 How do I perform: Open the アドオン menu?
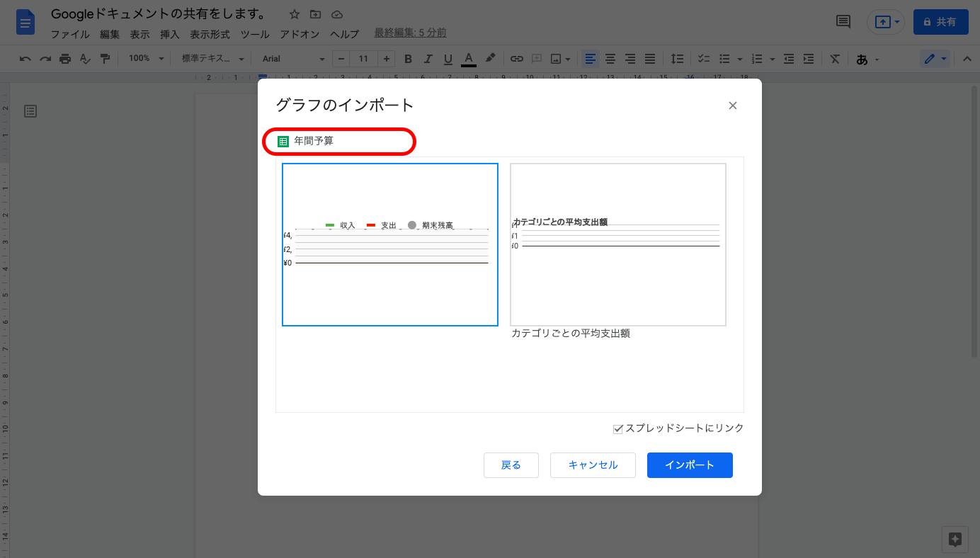click(x=300, y=34)
